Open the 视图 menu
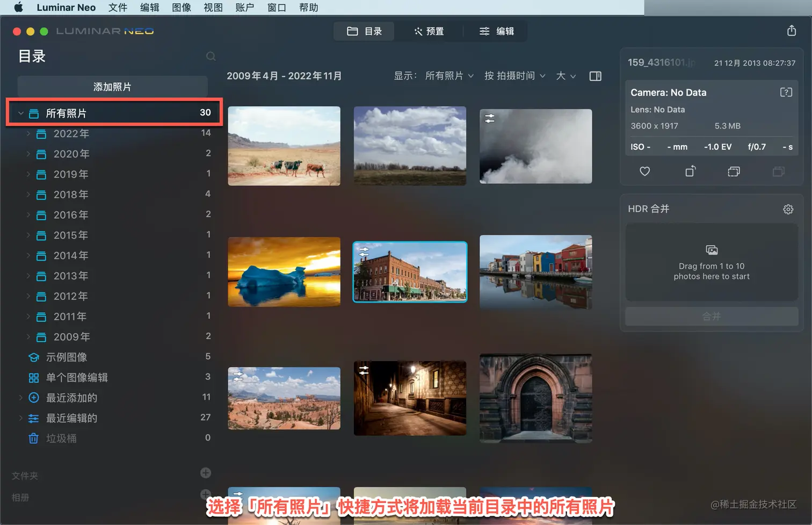 coord(213,8)
